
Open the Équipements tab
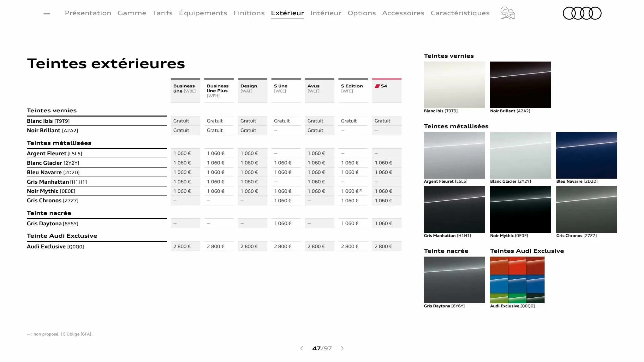[x=203, y=13]
